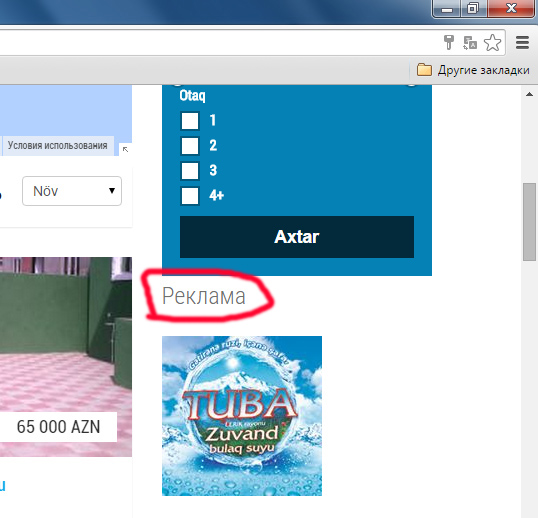Viewport: 538px width, 518px height.
Task: Open the page translate icon
Action: click(470, 43)
